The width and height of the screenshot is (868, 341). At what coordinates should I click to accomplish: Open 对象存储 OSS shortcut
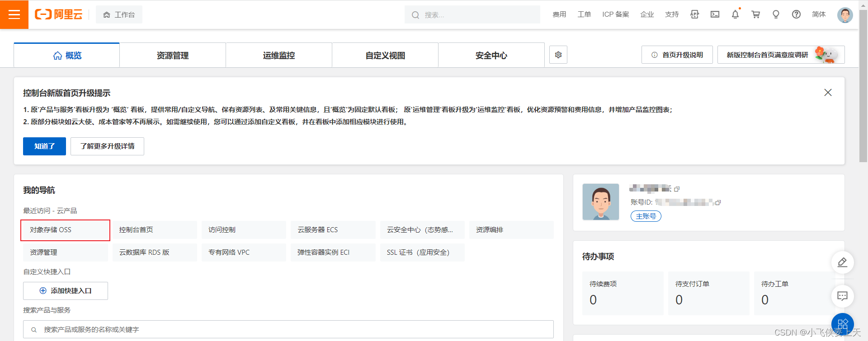(x=65, y=230)
